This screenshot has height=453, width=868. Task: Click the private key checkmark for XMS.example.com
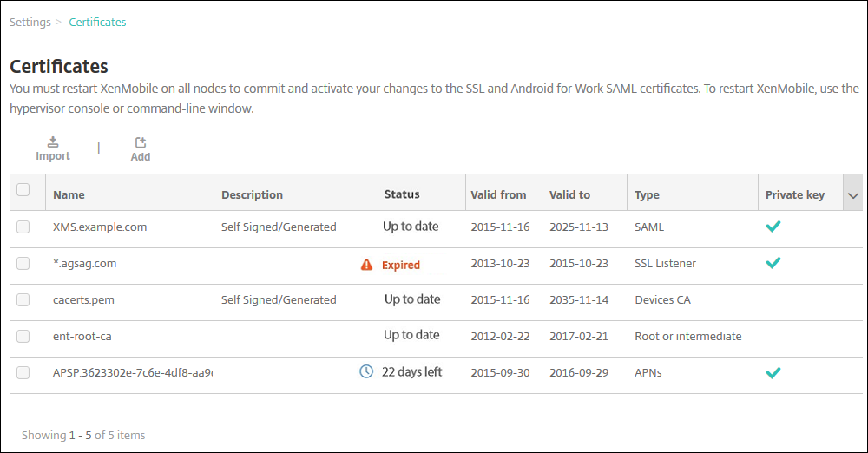pos(773,226)
